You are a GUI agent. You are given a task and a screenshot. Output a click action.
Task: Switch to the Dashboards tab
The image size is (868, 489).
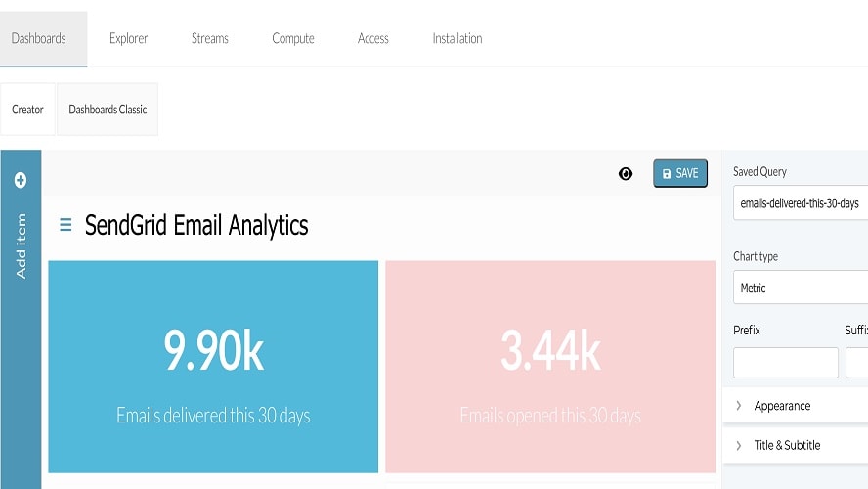43,39
